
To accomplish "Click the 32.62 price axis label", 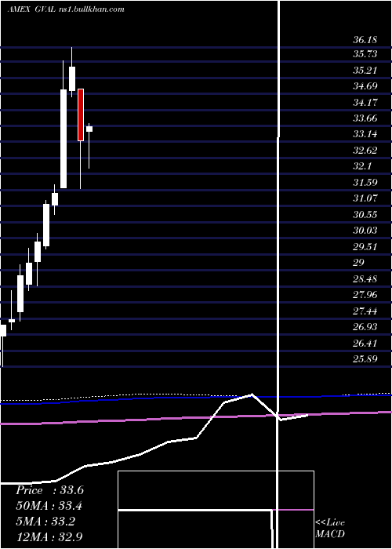I will [365, 151].
